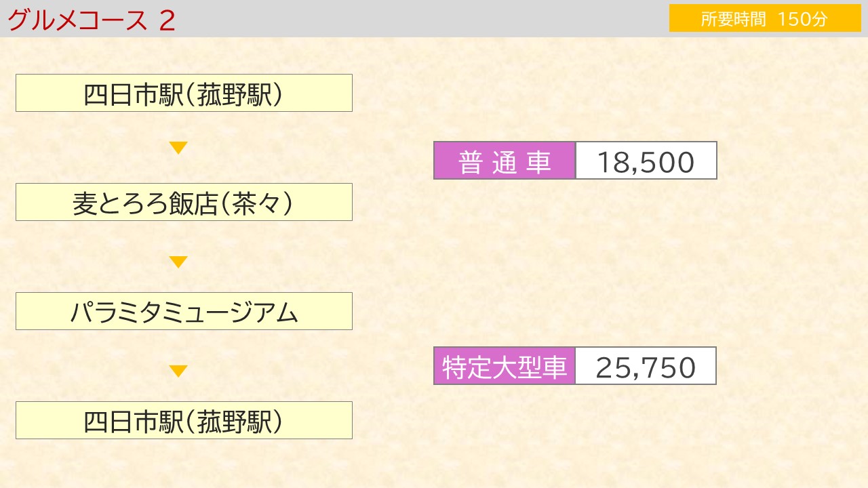
Task: Select the グルメコース title text
Action: [77, 20]
